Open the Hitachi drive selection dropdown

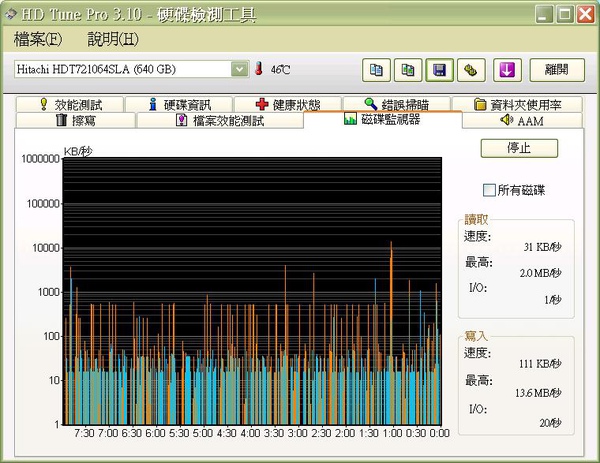point(239,69)
